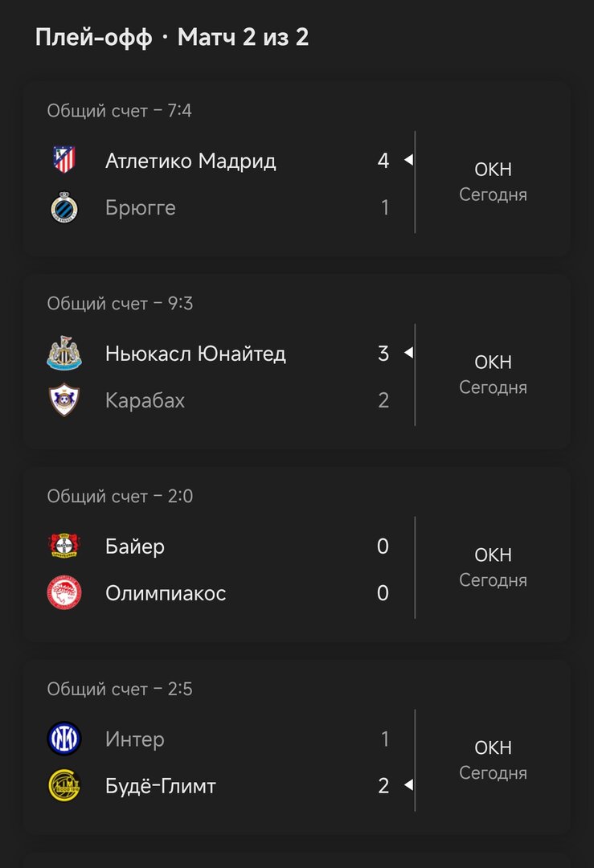Click the Atlético Madrid club crest
The image size is (594, 868).
(64, 161)
